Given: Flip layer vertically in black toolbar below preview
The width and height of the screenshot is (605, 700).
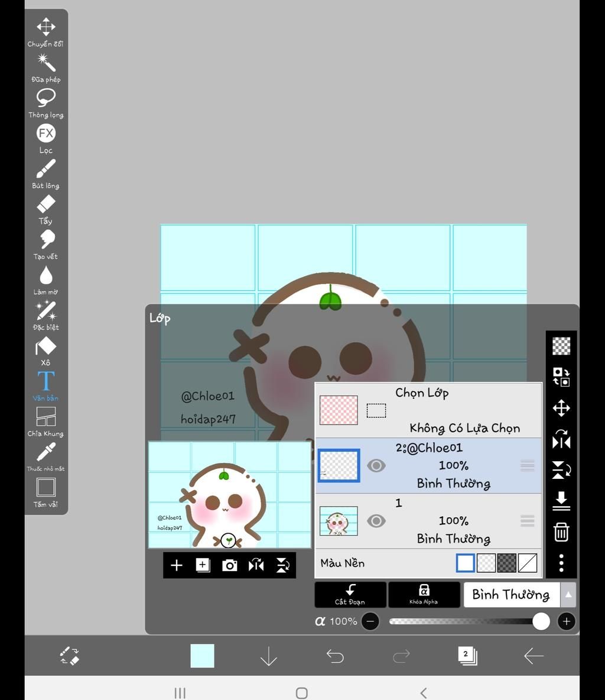Looking at the screenshot, I should coord(282,565).
